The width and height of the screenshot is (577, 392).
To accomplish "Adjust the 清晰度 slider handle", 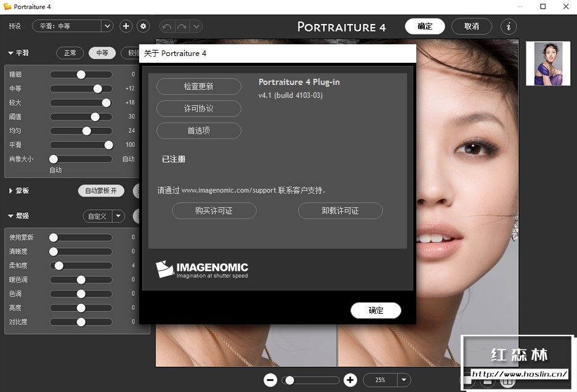I will 54,252.
